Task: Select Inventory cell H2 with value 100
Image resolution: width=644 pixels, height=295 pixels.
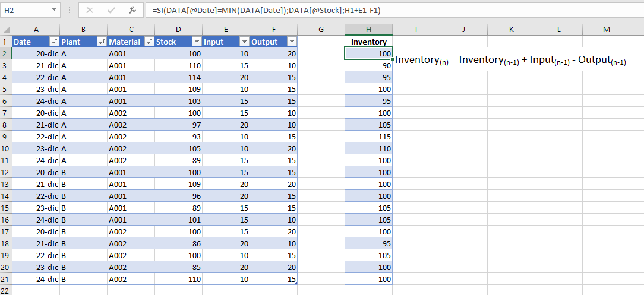Action: 368,54
